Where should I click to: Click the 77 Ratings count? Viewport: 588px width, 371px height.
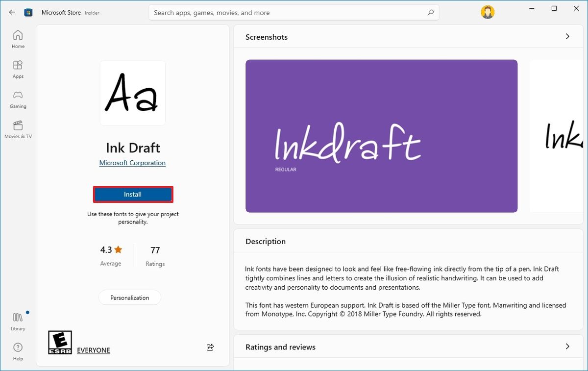[x=155, y=255]
